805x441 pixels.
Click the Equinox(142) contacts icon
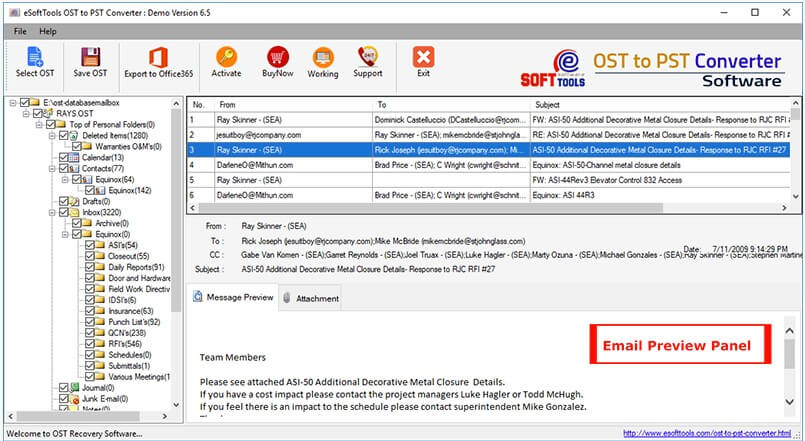point(100,190)
